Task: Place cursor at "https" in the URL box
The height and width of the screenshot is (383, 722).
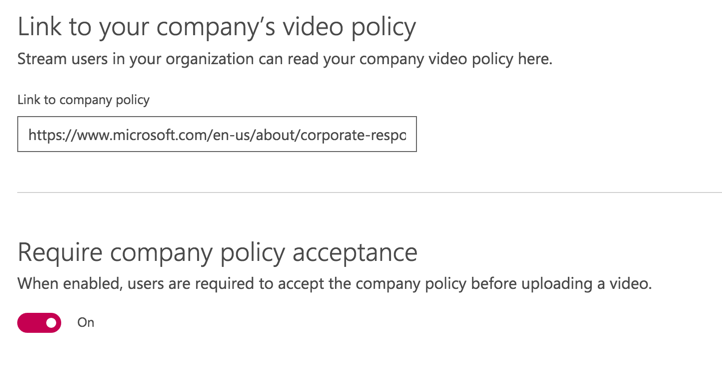Action: click(43, 135)
